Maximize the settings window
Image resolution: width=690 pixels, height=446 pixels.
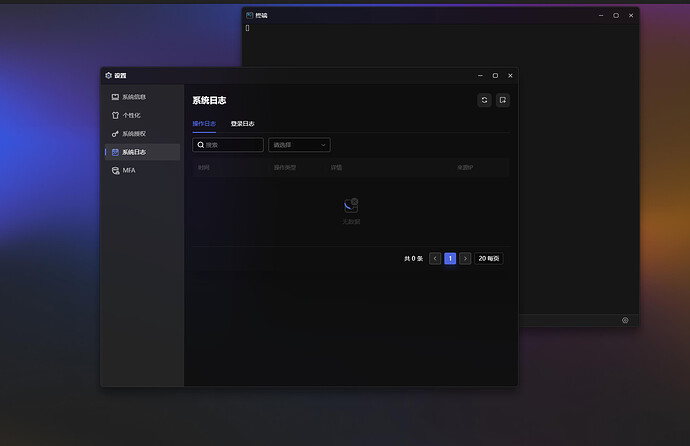tap(495, 76)
